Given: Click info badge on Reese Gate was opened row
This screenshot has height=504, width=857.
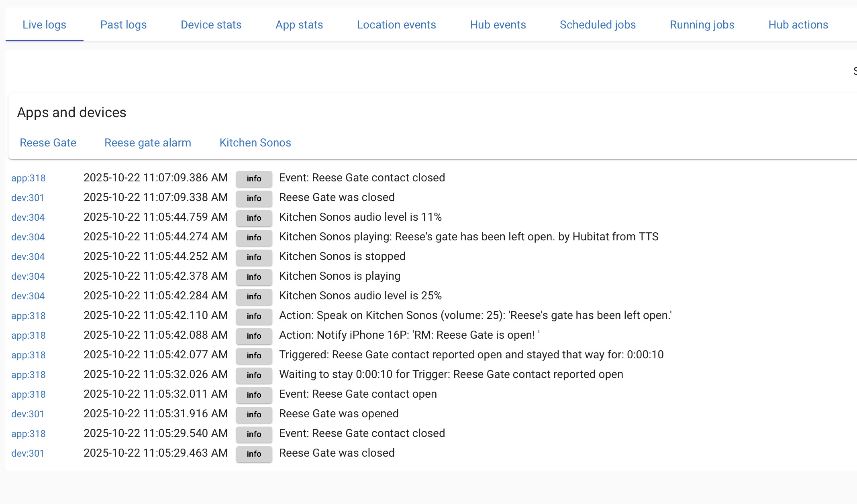Looking at the screenshot, I should pyautogui.click(x=254, y=415).
